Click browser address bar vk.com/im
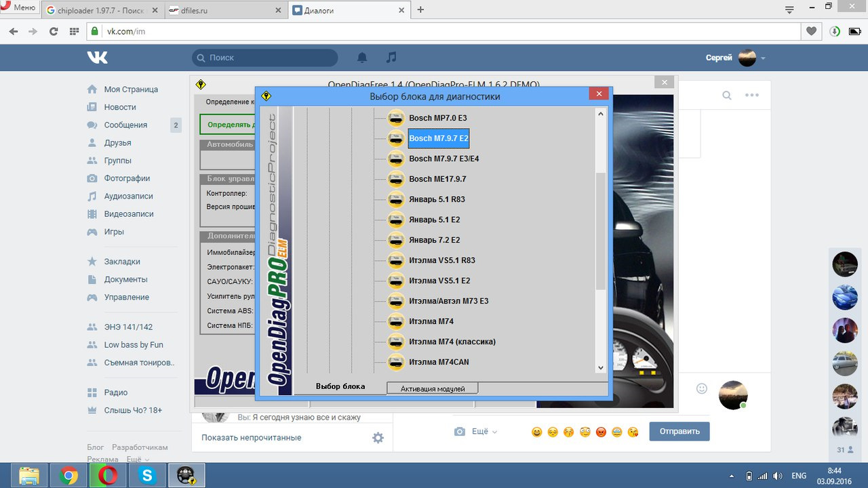The height and width of the screenshot is (488, 868). pos(443,31)
